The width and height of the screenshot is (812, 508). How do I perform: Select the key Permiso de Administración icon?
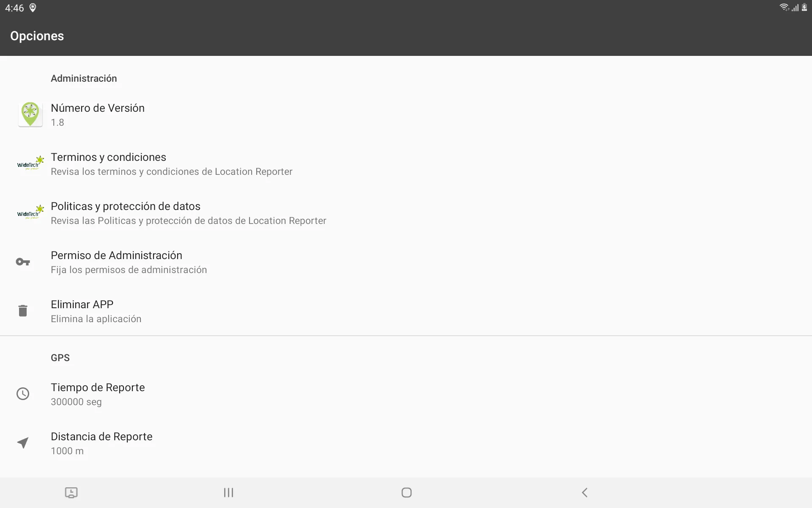pos(23,261)
